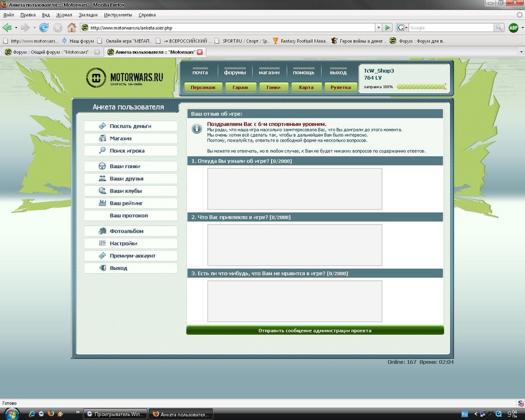Image resolution: width=525 pixels, height=420 pixels.
Task: Click the Рулетка button
Action: [340, 88]
